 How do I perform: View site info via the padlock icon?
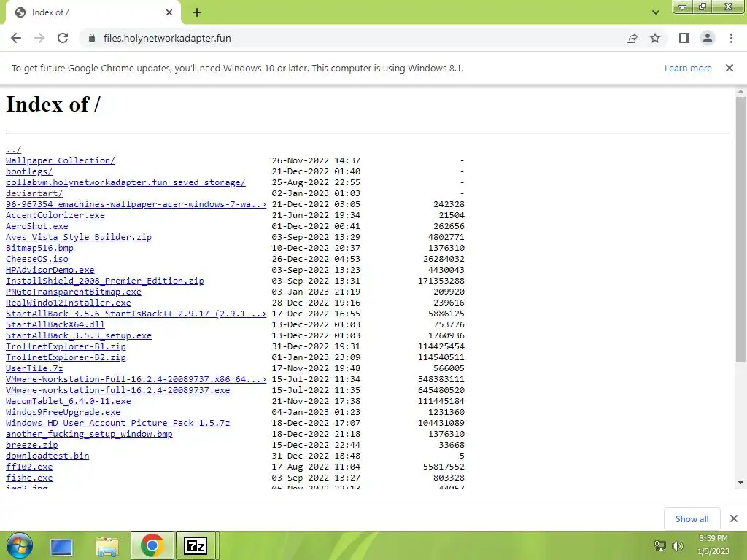[92, 38]
